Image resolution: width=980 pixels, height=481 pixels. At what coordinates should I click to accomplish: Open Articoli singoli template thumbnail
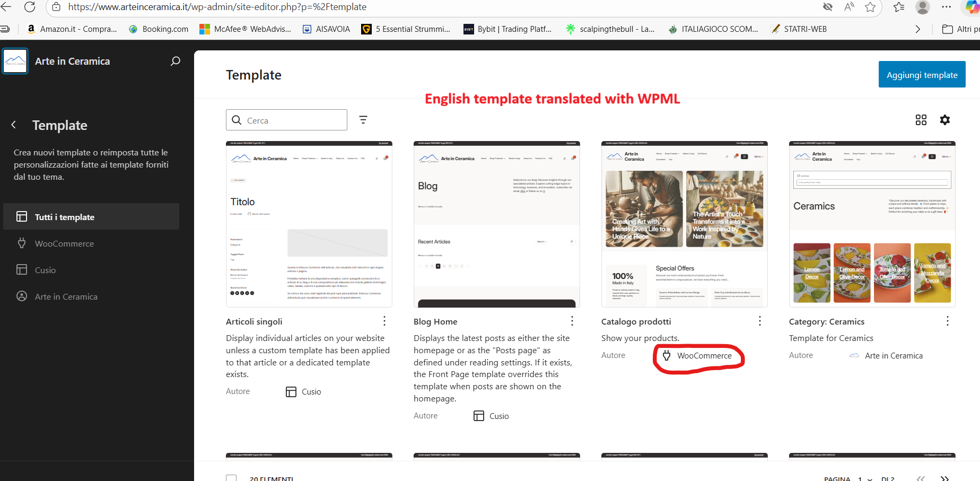coord(309,224)
